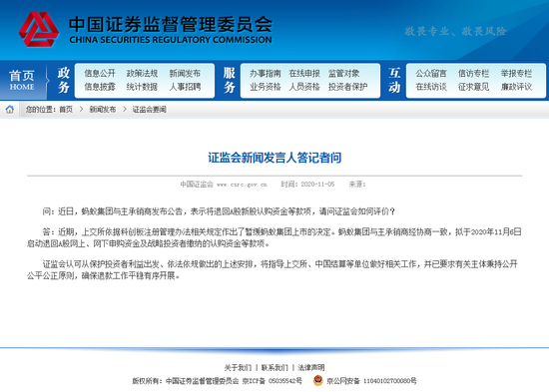The width and height of the screenshot is (549, 392).
Task: Open 举报专栏 under the interaction section
Action: 516,74
